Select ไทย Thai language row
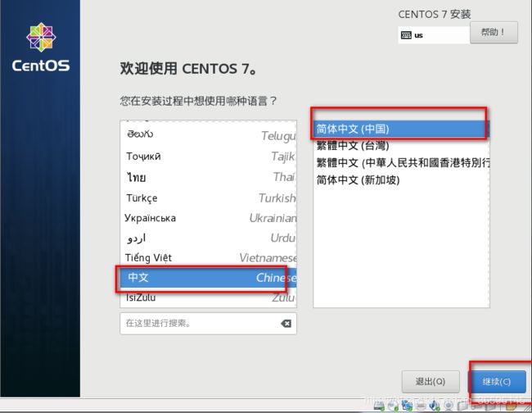The height and width of the screenshot is (413, 532). coord(208,177)
